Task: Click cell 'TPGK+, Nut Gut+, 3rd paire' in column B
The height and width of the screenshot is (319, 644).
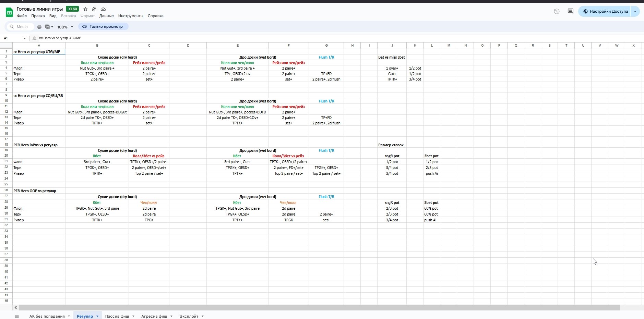Action: point(97,208)
